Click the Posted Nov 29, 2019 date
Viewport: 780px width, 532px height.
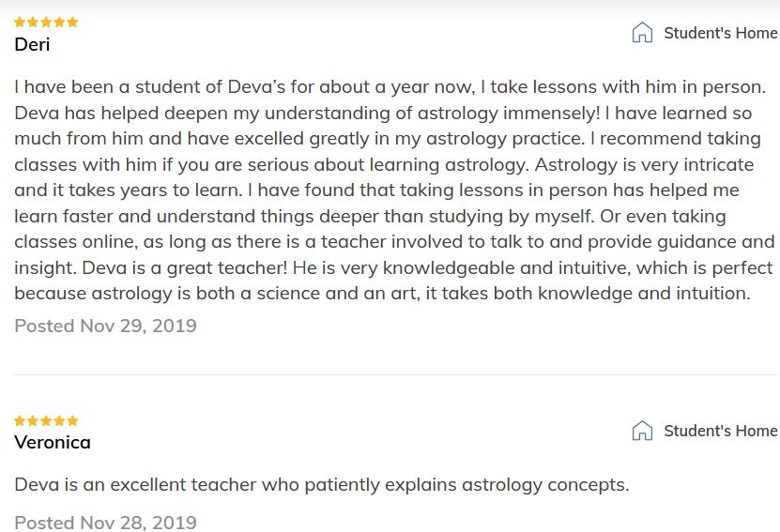pos(105,326)
